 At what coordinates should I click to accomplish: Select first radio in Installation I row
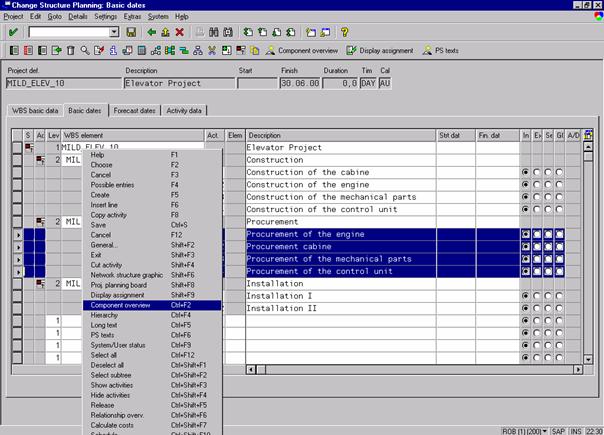click(x=525, y=296)
